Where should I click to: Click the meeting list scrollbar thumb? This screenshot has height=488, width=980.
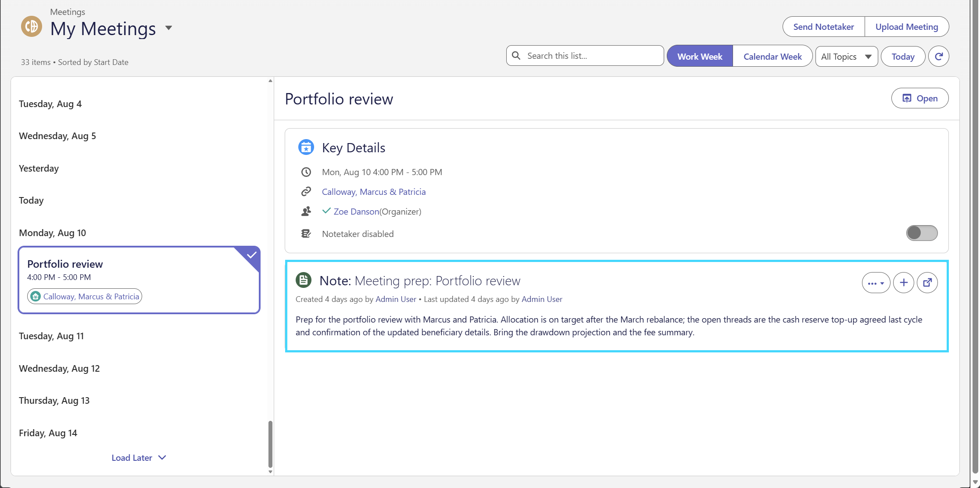pyautogui.click(x=270, y=444)
